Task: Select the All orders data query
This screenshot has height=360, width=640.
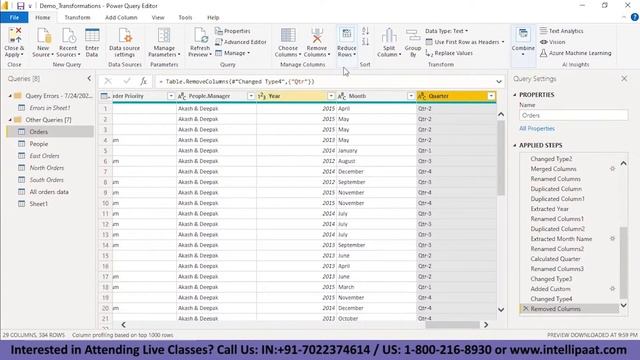Action: click(50, 192)
